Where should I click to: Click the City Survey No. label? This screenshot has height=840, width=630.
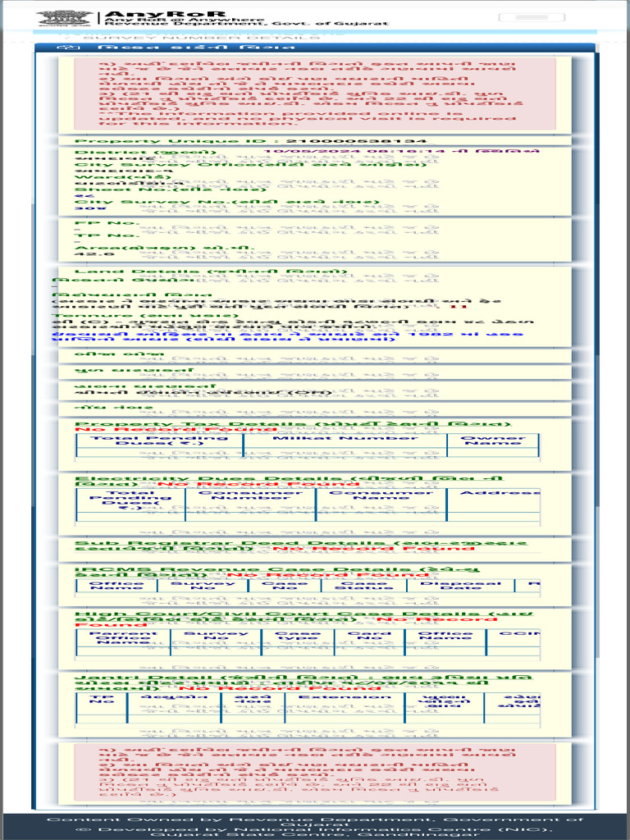click(227, 203)
